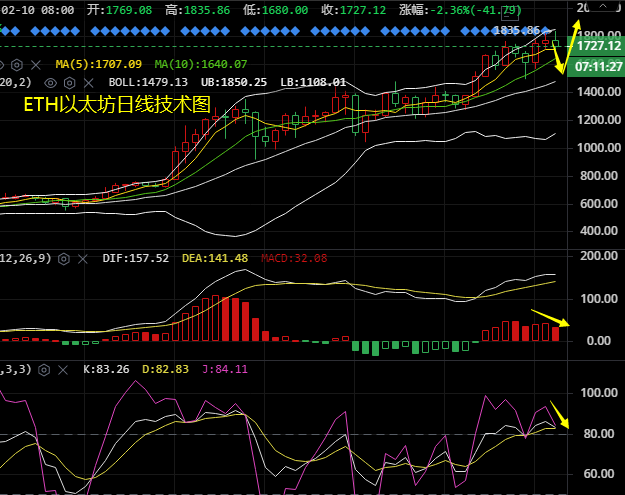Close the KDJ indicator panel
Screen dimensions: 625x495
(64, 369)
